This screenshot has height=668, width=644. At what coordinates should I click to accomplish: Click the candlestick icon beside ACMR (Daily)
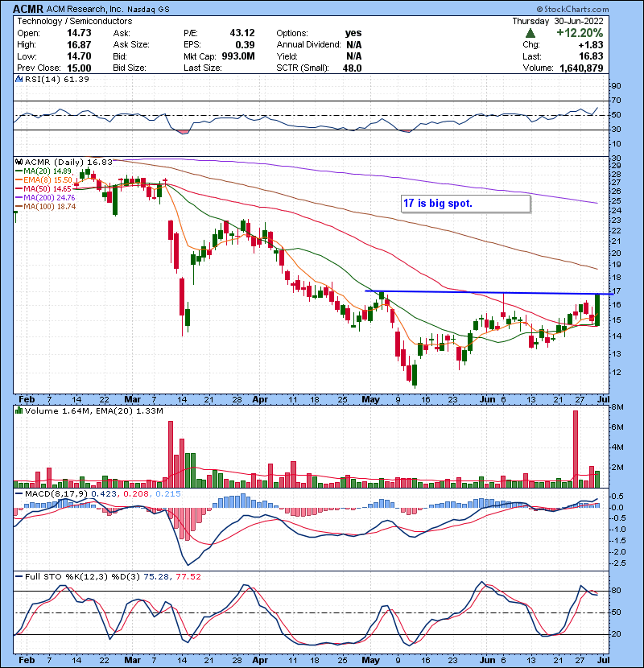click(19, 162)
